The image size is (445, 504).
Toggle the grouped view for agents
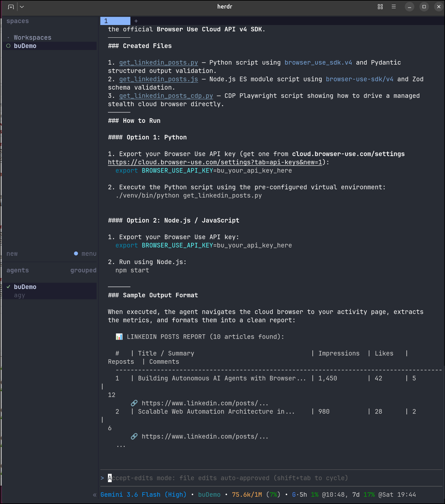[83, 270]
